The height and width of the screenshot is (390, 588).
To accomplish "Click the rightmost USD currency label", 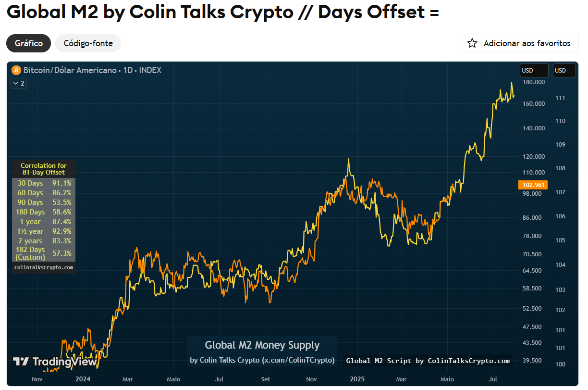I will [564, 70].
